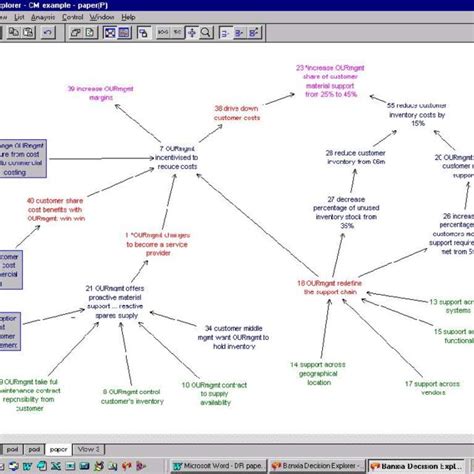Open the List menu

(x=19, y=17)
